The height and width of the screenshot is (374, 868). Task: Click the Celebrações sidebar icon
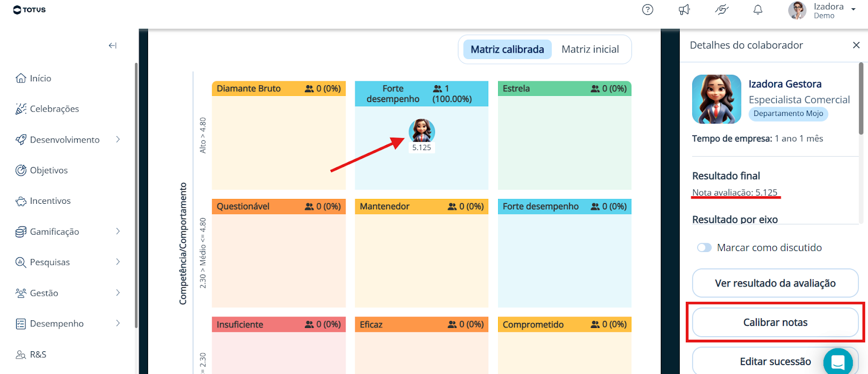pos(21,109)
